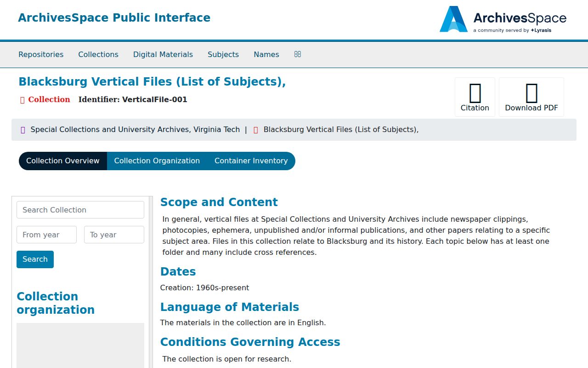Screen dimensions: 588x368
Task: Click the ArchivesSpace logo
Action: 503,19
